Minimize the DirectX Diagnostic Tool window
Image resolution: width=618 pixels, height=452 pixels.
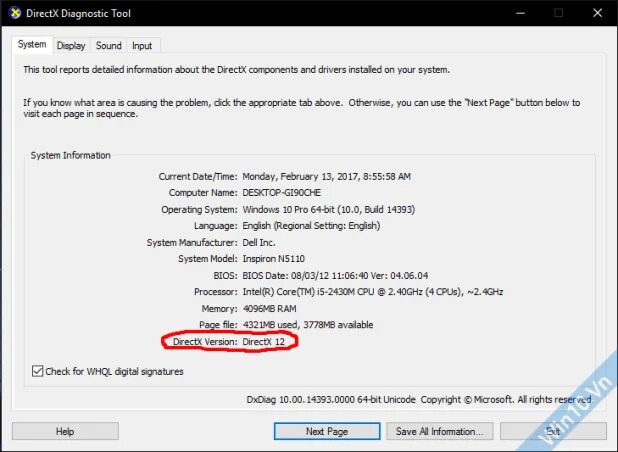pos(520,13)
